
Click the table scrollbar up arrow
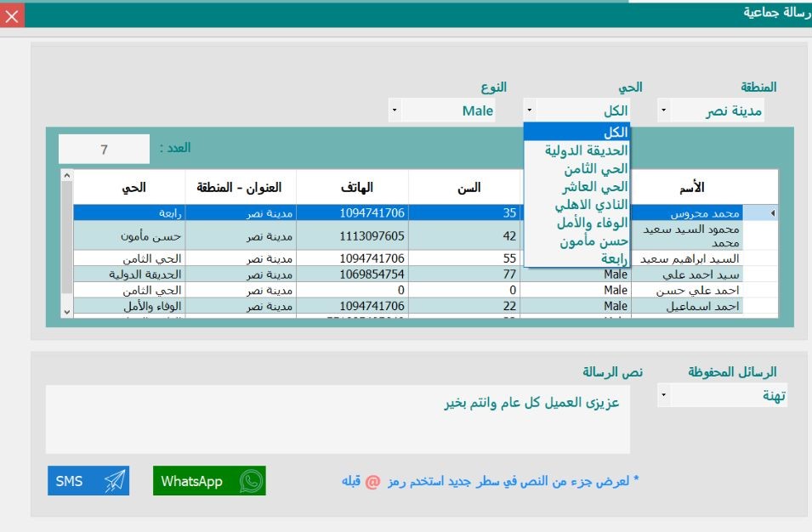point(67,176)
